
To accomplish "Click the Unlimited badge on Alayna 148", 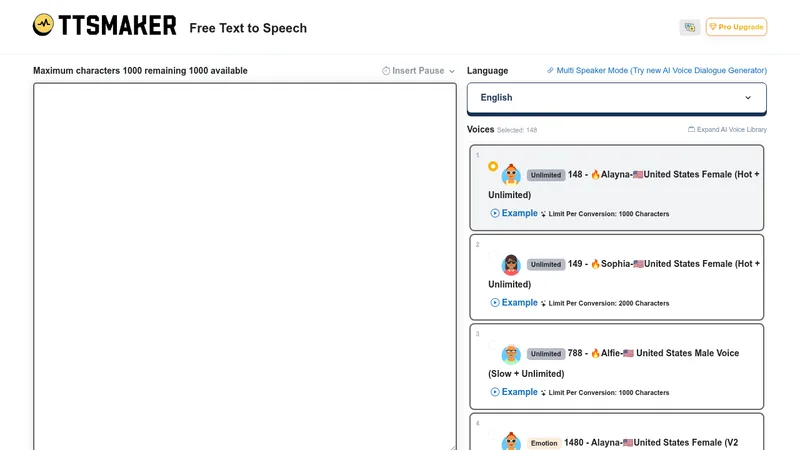I will (x=545, y=175).
